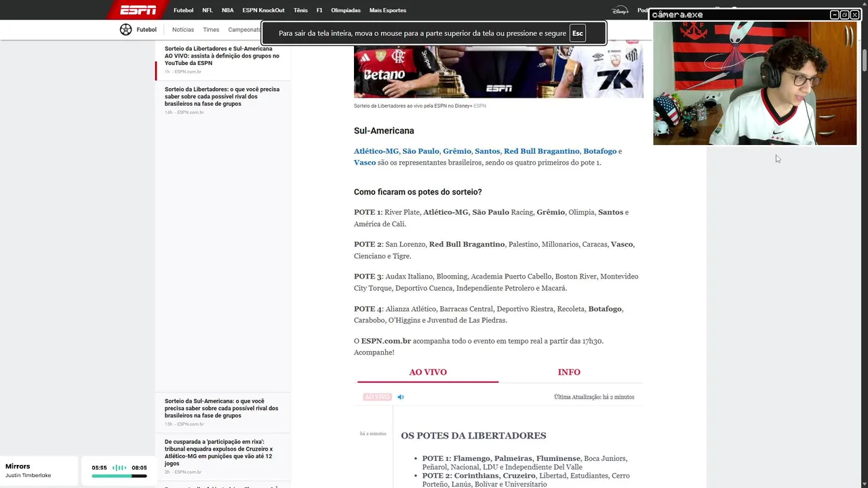Maximize the câmera.exe window
This screenshot has height=488, width=868.
[844, 14]
